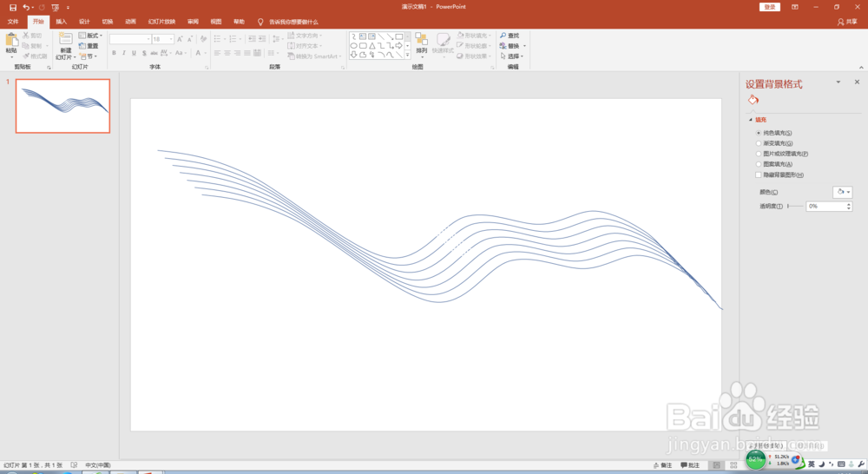
Task: Open the Replace (替换) dropdown arrow
Action: (525, 46)
